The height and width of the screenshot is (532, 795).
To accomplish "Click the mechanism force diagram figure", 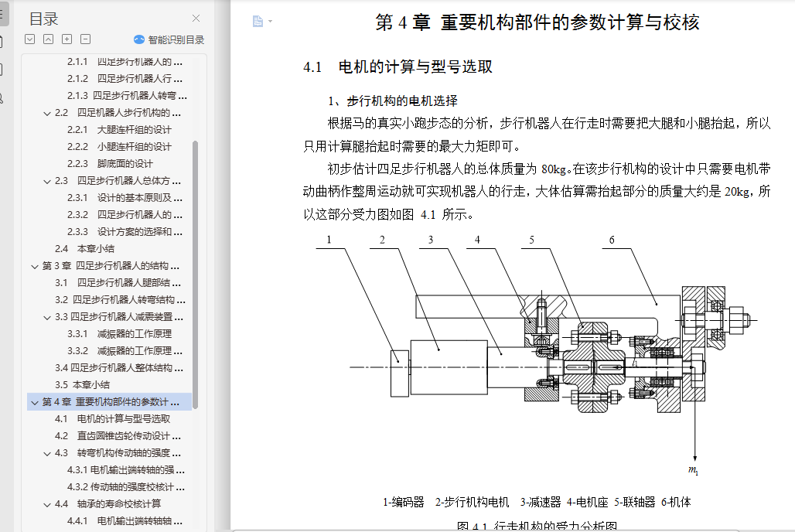I will [x=537, y=355].
